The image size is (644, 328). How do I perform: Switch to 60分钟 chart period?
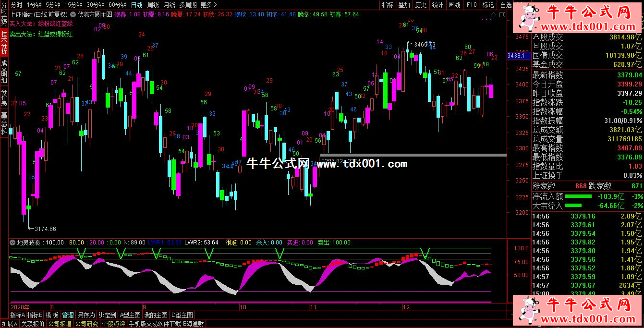tap(117, 5)
